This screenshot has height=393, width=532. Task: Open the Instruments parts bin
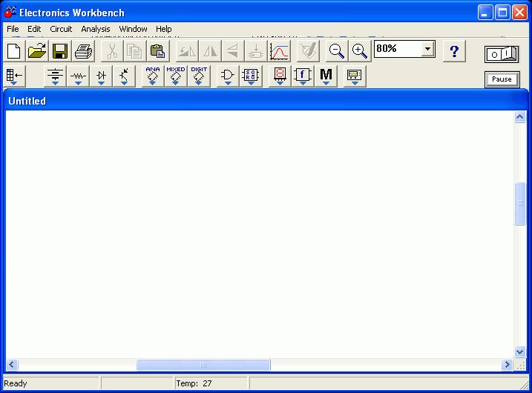355,76
